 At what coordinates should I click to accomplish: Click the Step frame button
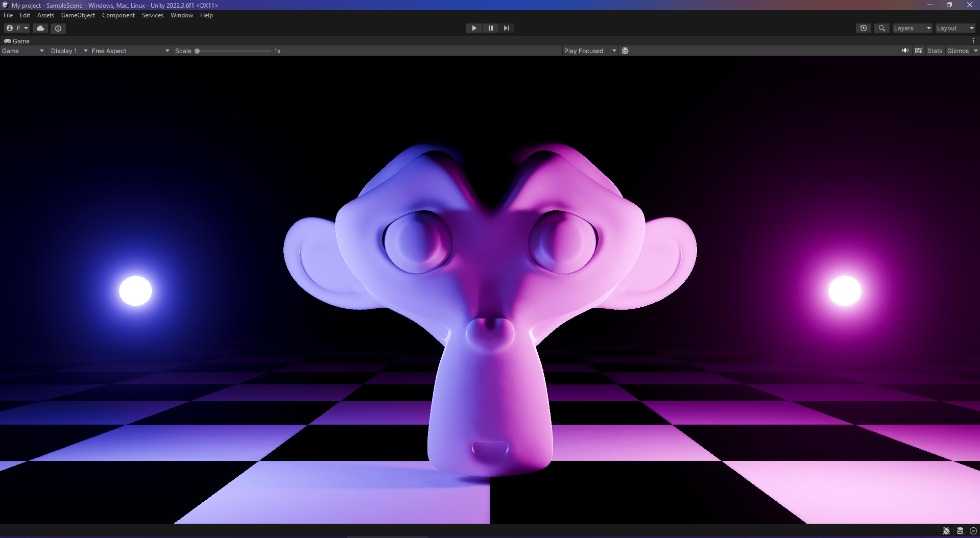point(506,28)
